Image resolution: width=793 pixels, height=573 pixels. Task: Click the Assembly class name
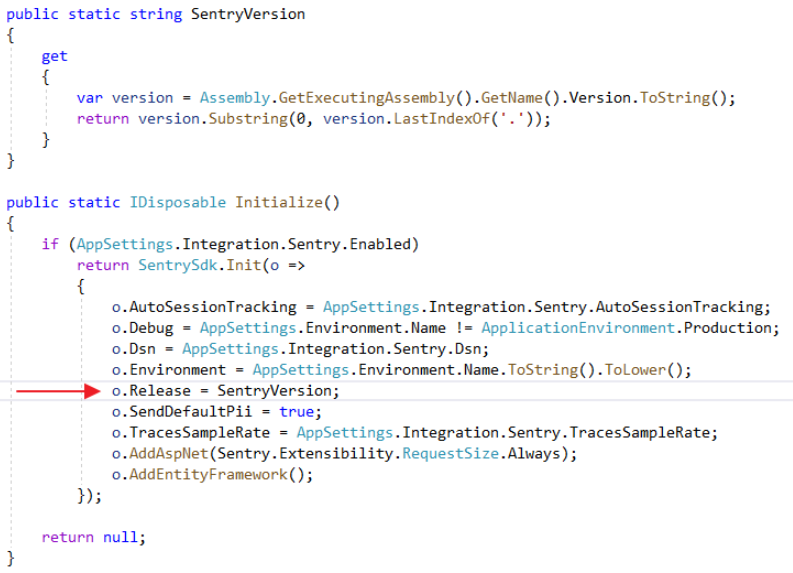tap(235, 98)
